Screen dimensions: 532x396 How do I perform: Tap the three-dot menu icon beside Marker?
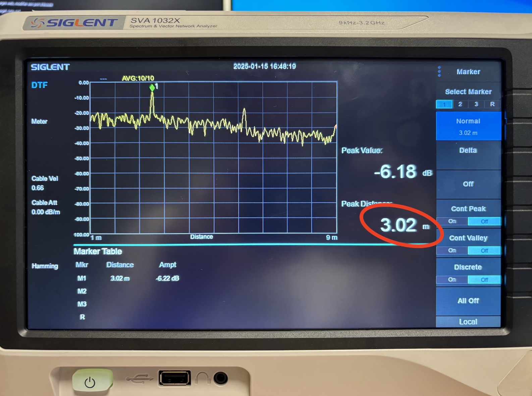click(439, 71)
